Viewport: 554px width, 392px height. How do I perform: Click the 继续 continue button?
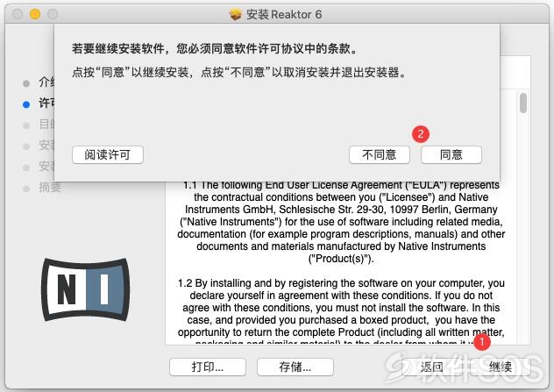click(501, 367)
